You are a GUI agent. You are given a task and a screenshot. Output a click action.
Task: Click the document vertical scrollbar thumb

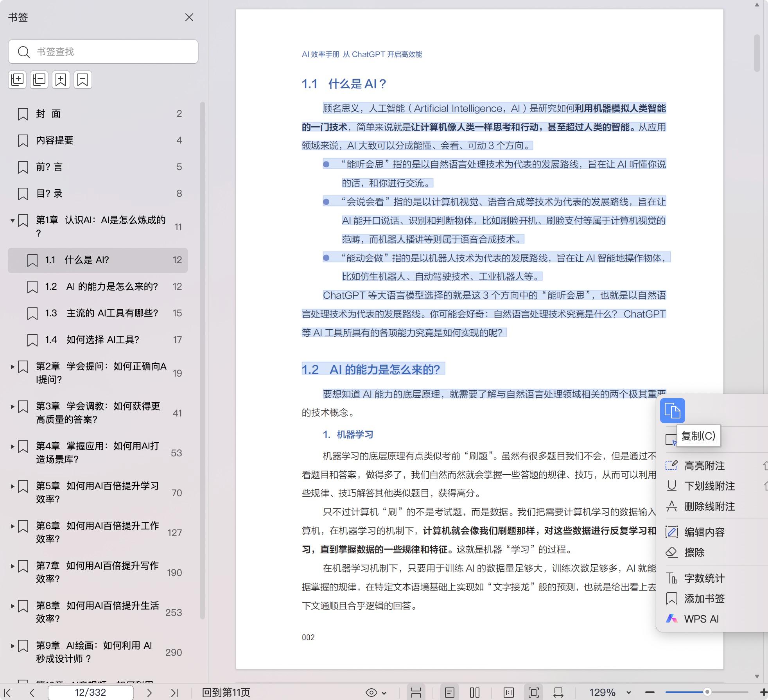pyautogui.click(x=757, y=53)
